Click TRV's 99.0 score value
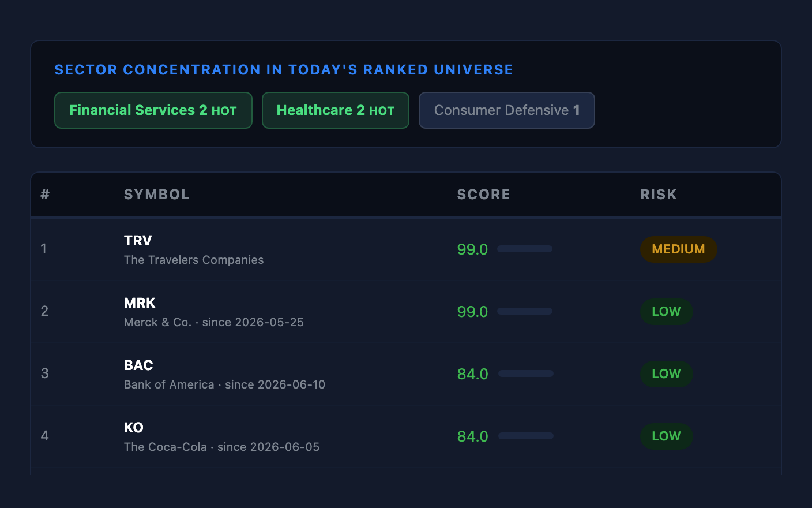The width and height of the screenshot is (812, 508). (x=472, y=249)
